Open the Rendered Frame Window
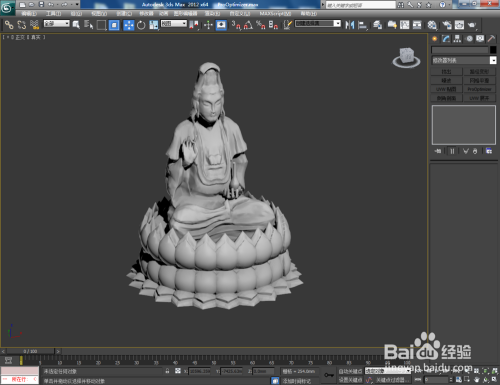 click(x=459, y=25)
